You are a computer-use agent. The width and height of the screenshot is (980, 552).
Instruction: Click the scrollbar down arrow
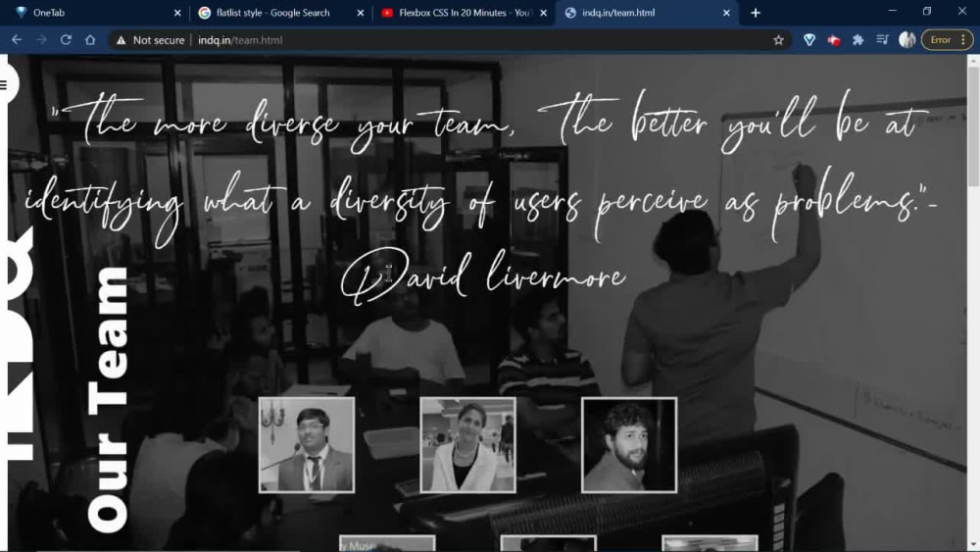973,545
